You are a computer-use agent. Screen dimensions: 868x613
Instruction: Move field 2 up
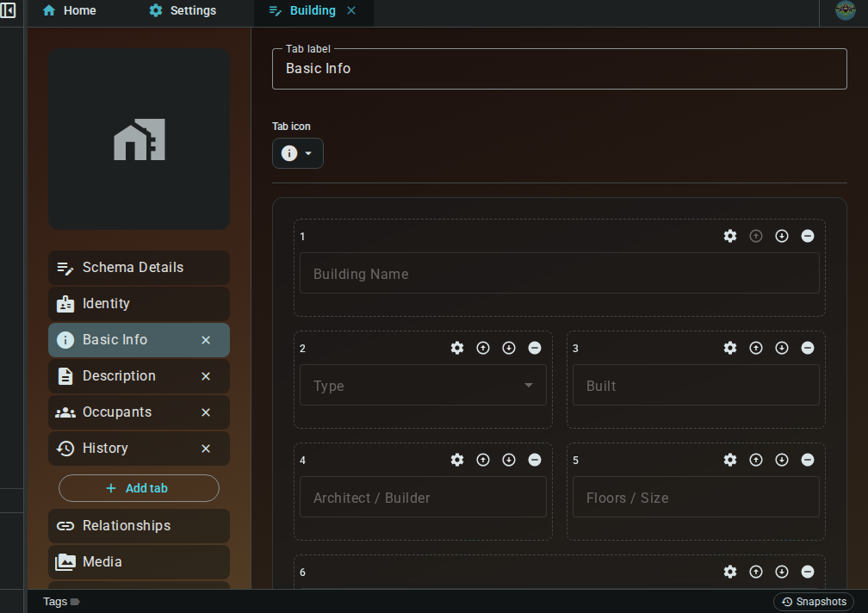pyautogui.click(x=483, y=348)
